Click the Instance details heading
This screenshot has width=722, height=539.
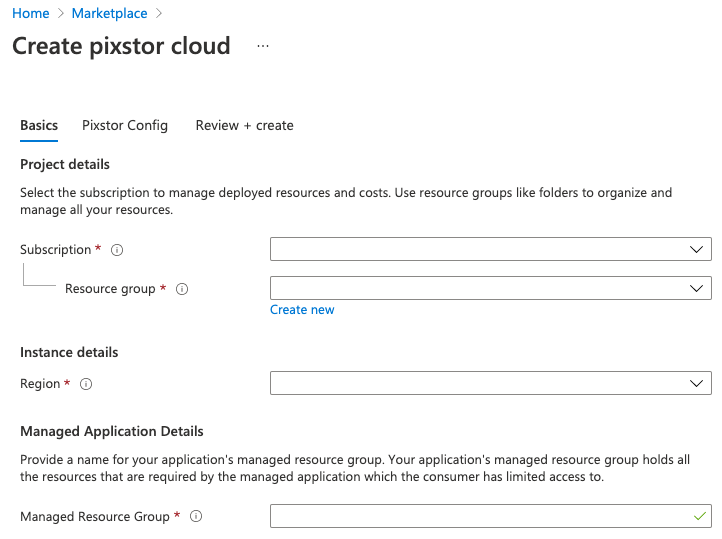point(69,352)
